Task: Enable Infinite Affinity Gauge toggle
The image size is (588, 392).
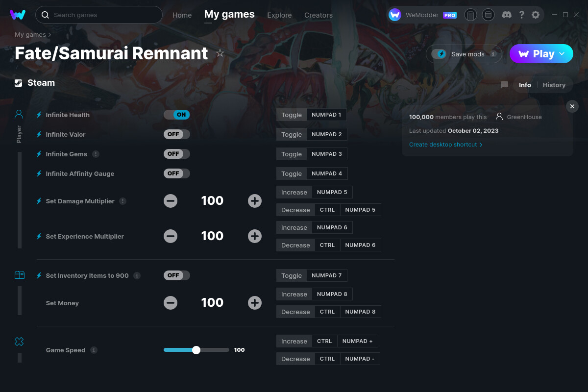Action: (x=177, y=173)
